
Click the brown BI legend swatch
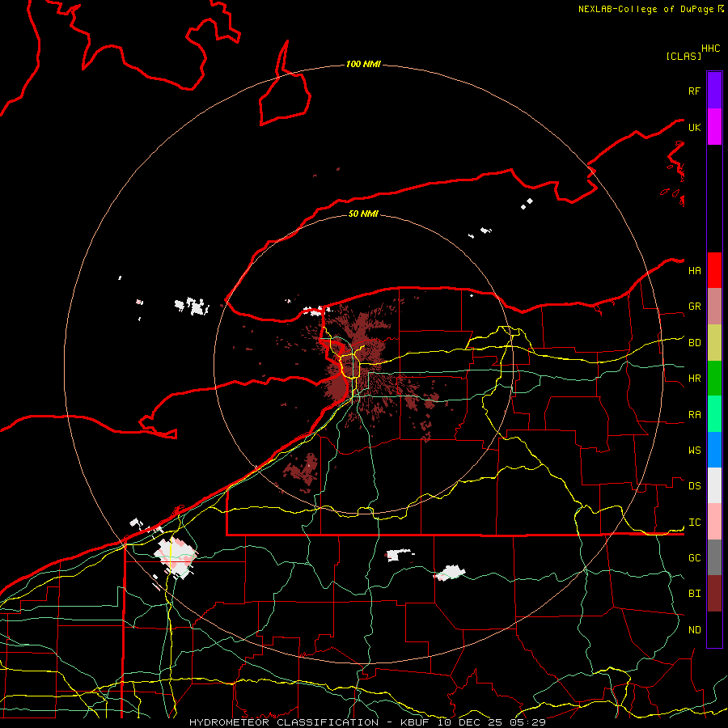pyautogui.click(x=714, y=594)
